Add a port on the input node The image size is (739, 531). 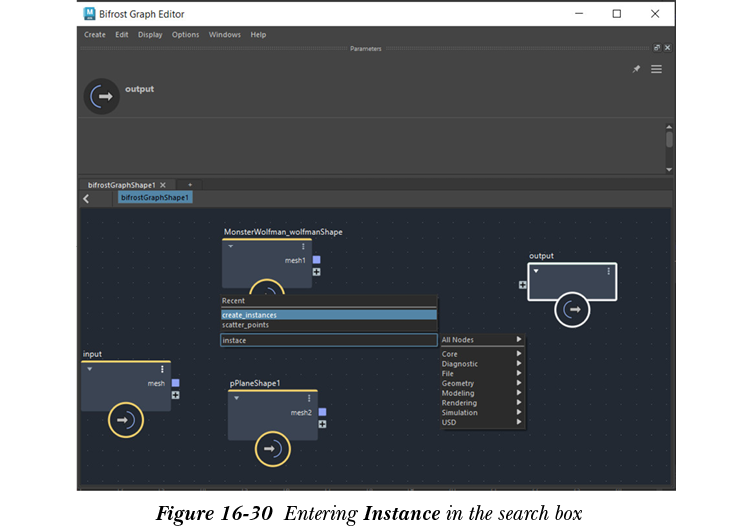pos(176,395)
